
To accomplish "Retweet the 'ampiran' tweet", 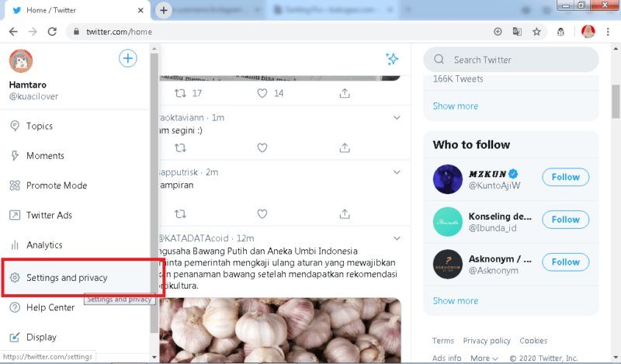I will click(181, 214).
